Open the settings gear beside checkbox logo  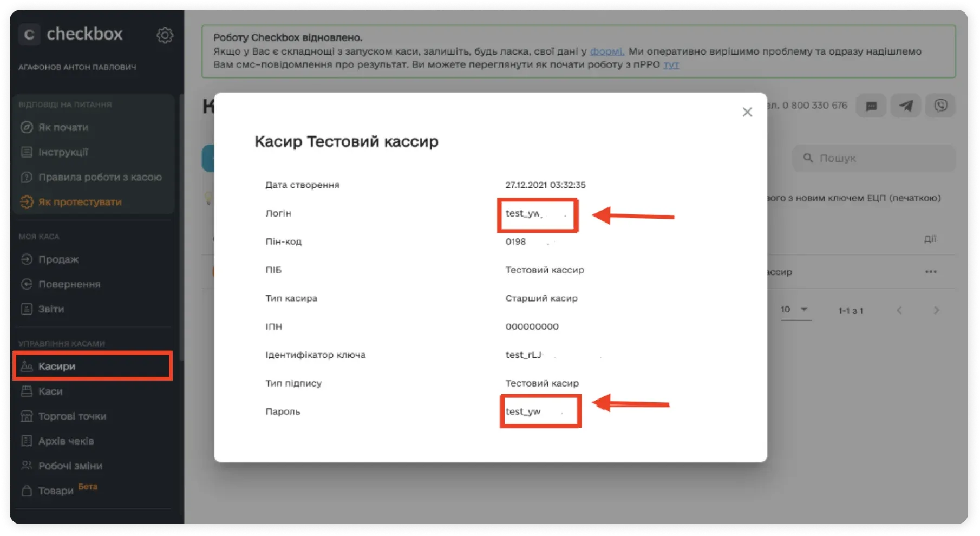coord(165,35)
